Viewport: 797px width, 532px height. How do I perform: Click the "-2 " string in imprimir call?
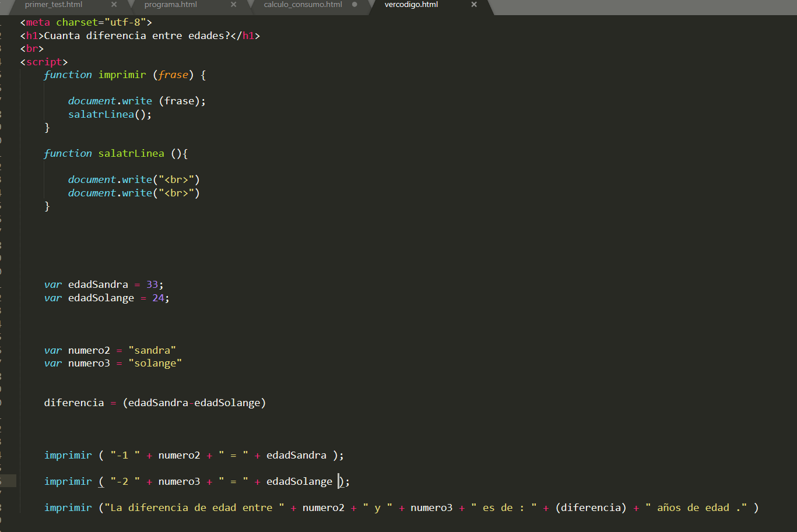click(125, 481)
